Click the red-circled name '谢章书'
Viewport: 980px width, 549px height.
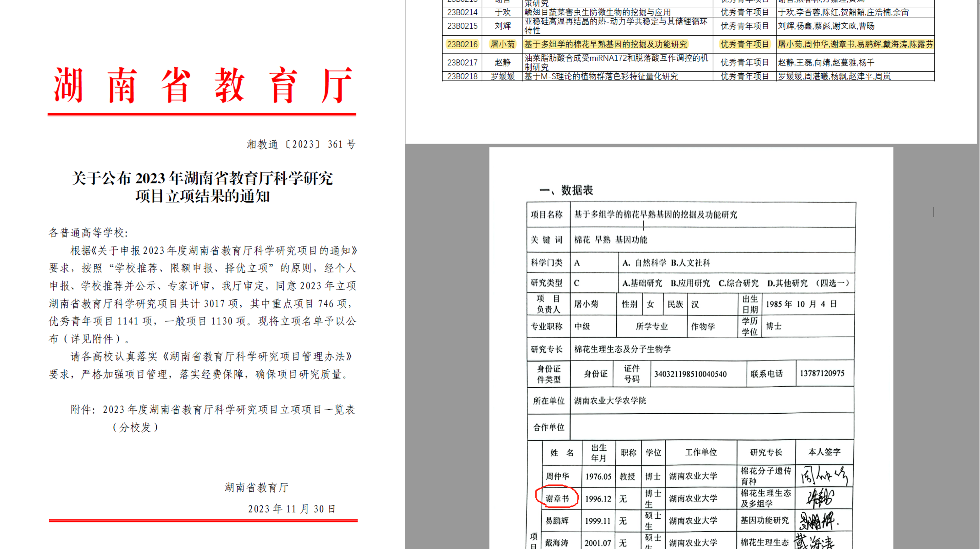pos(557,498)
